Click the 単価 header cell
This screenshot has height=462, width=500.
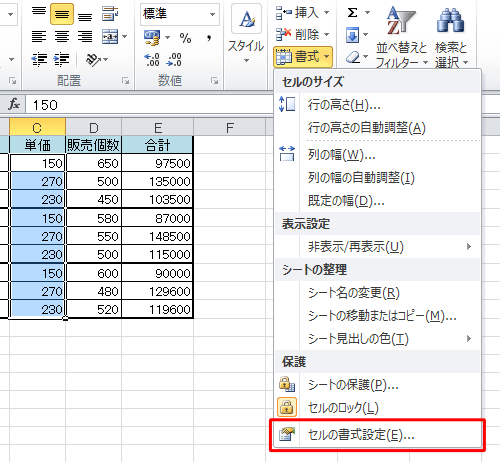[x=38, y=145]
